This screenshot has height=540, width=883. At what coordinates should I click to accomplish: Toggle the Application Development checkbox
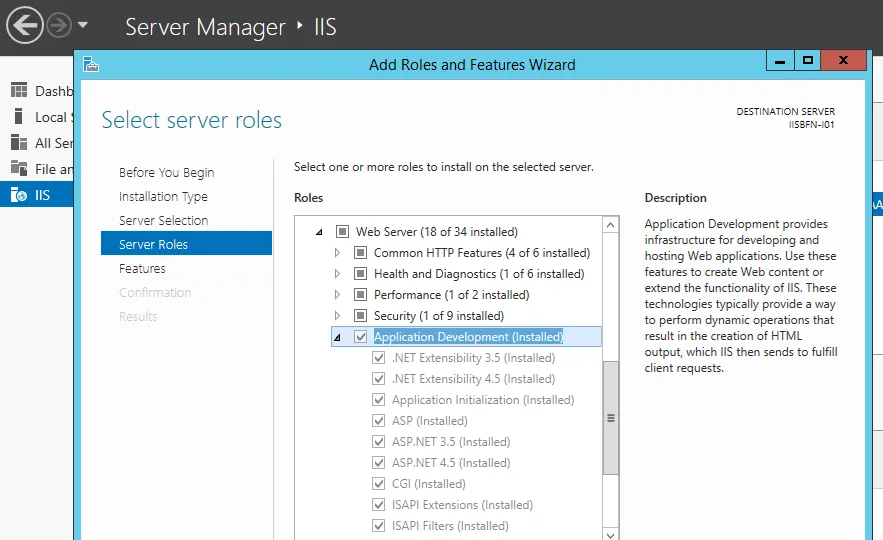[361, 337]
